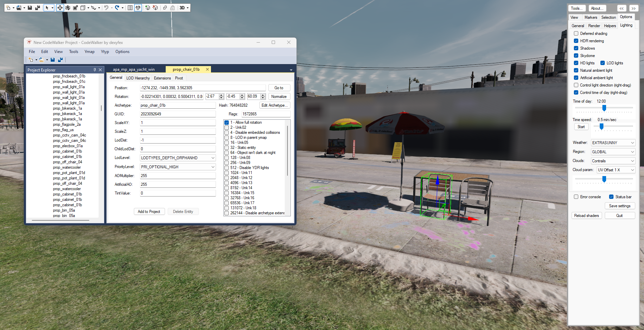Screen dimensions: 644x330
Task: Click Reload shaders button
Action: [586, 216]
